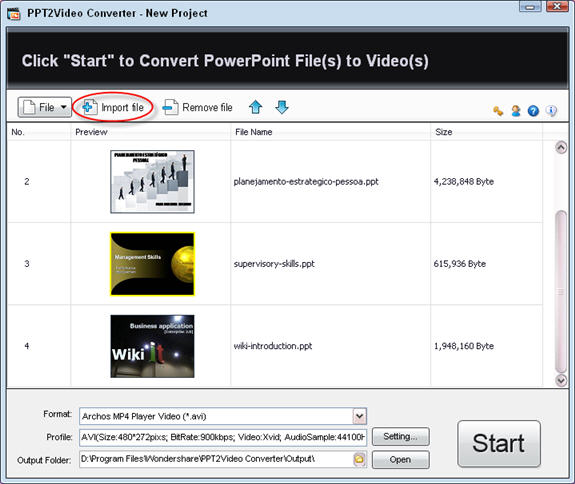Move selected file up with blue arrow
Image resolution: width=575 pixels, height=484 pixels.
pos(256,107)
